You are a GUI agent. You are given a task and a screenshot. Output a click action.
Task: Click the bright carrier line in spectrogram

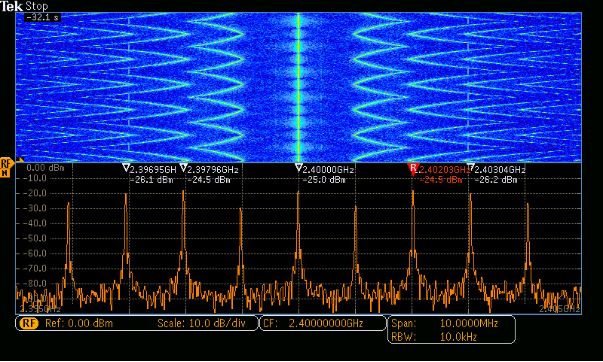point(298,87)
